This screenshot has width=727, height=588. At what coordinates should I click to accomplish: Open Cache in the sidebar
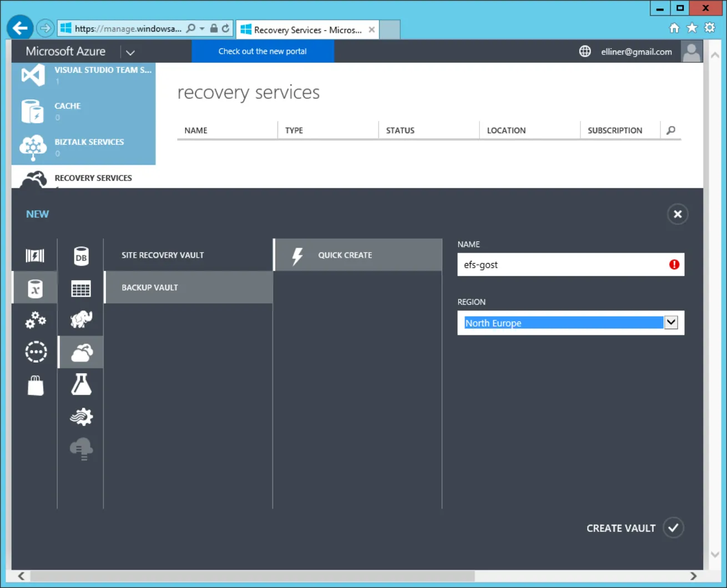[84, 111]
